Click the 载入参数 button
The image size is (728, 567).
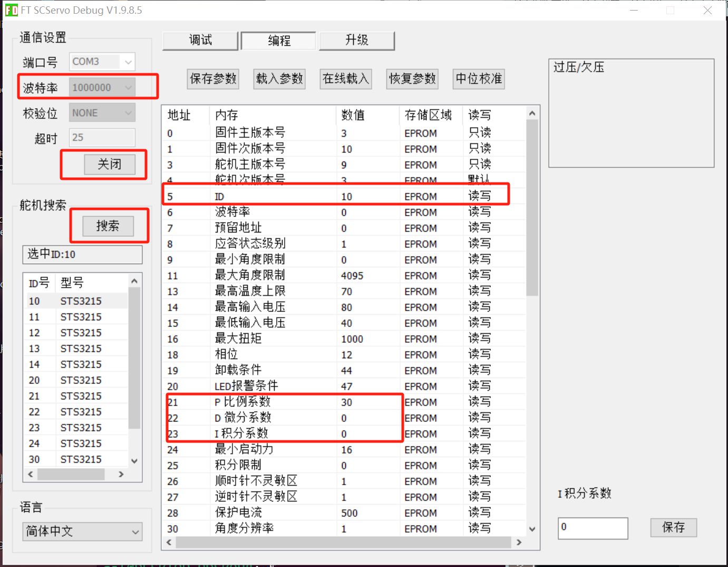[279, 79]
